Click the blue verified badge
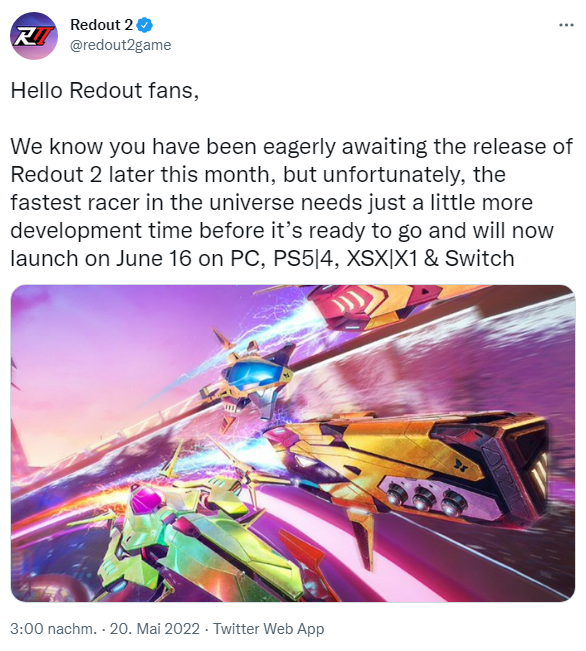This screenshot has width=586, height=651. [145, 25]
